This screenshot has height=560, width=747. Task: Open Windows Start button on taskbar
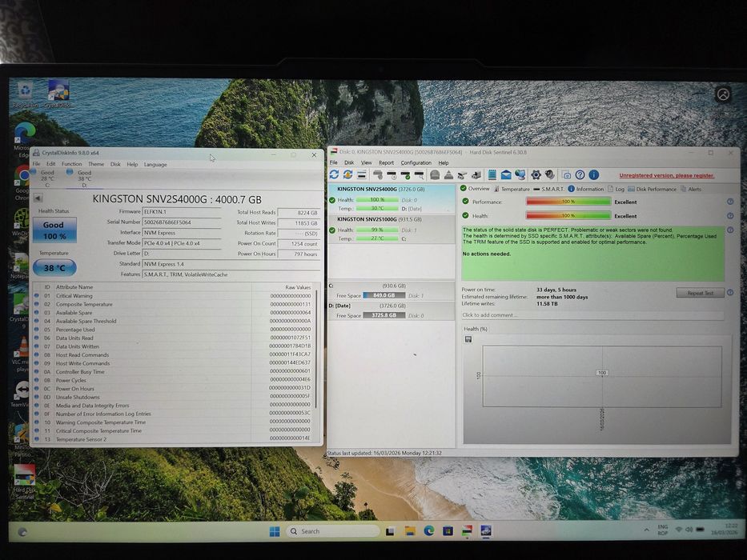click(x=275, y=531)
